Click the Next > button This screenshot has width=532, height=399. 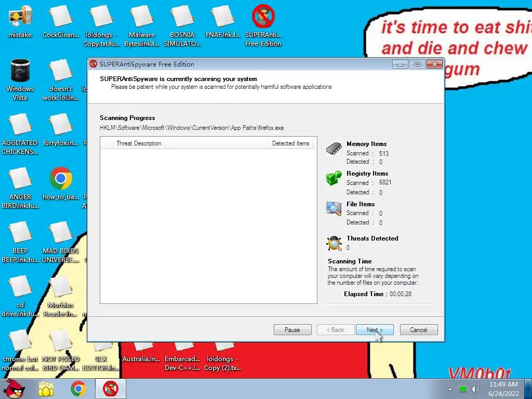[x=375, y=330]
